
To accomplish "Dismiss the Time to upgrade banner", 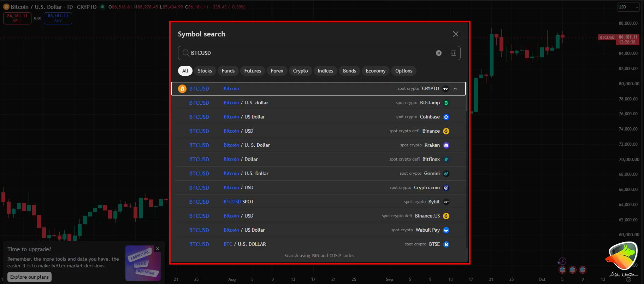I will (x=158, y=249).
